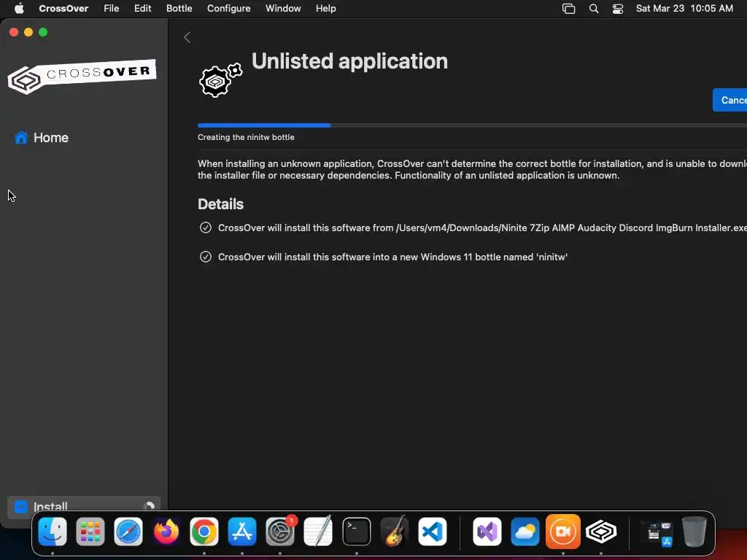Open Launchpad from the Dock
The image size is (747, 560).
pos(90,532)
